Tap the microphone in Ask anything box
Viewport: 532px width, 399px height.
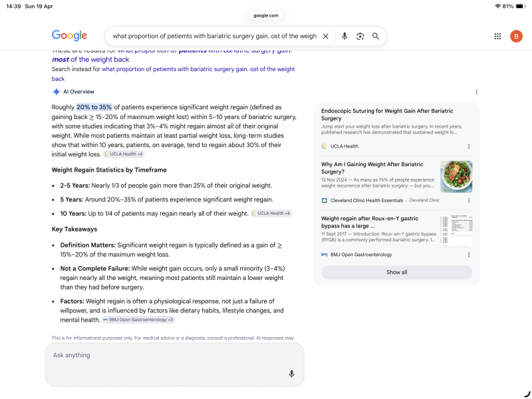point(291,374)
